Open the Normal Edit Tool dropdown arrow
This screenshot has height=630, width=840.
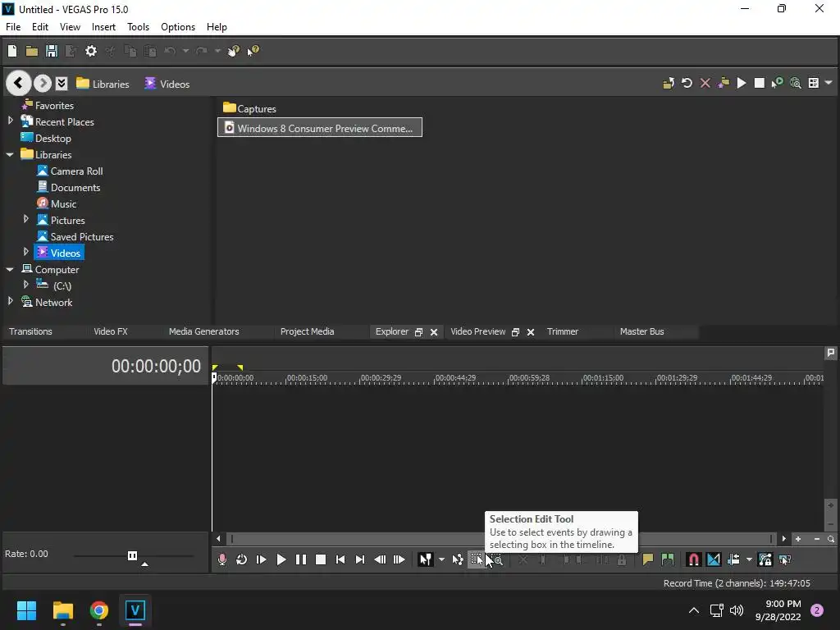(x=441, y=559)
